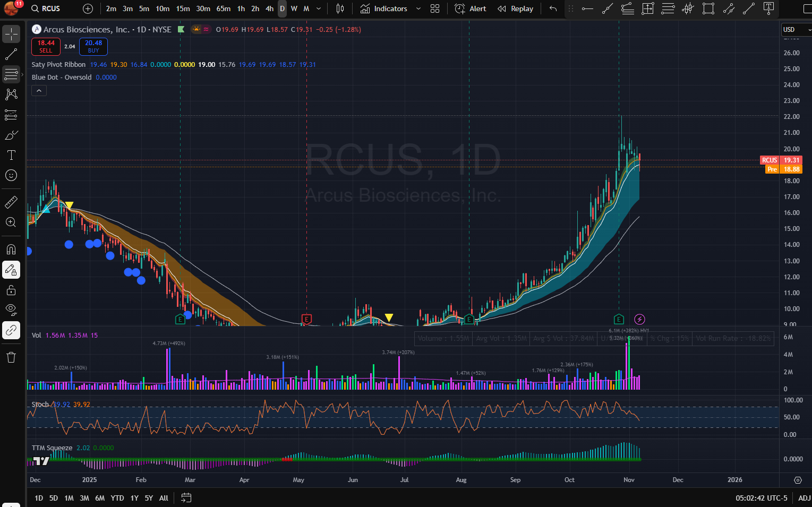Select horizontal line in drawing favorites toolbar
The image size is (812, 507).
click(587, 8)
